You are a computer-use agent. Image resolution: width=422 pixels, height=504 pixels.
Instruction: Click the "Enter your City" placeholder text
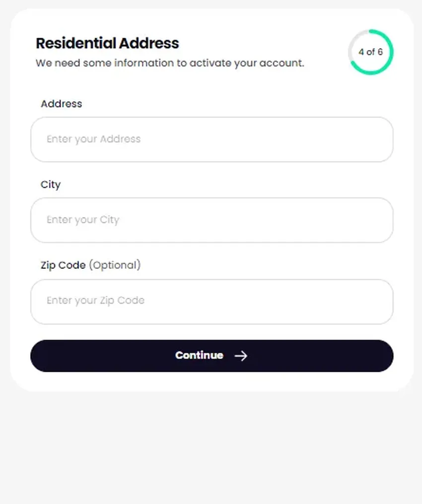pyautogui.click(x=83, y=220)
